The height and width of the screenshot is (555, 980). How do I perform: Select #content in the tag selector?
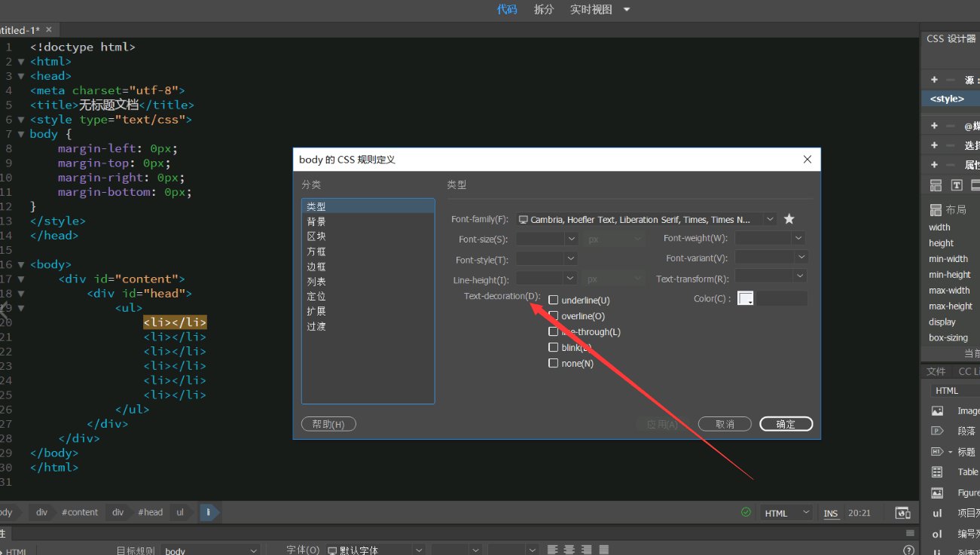(x=80, y=512)
